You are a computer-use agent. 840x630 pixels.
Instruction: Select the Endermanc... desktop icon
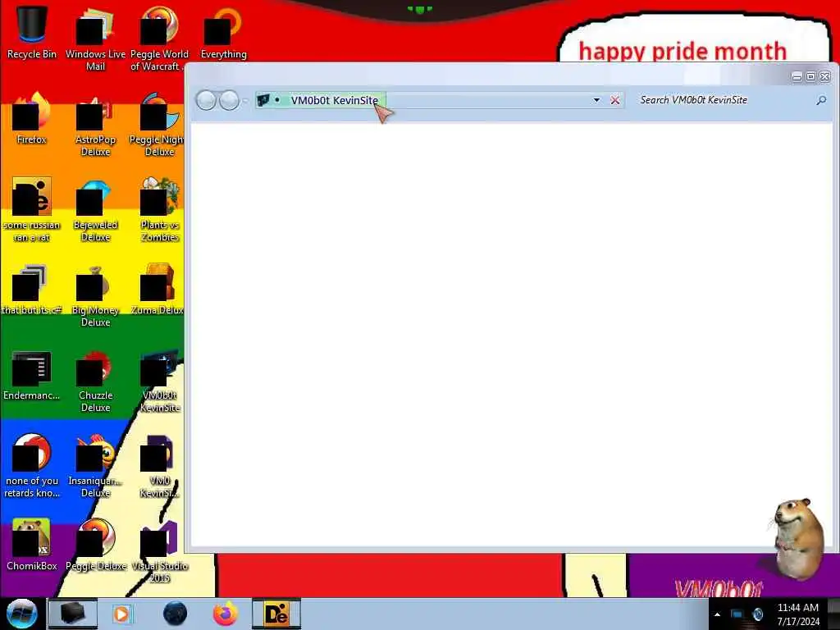32,375
